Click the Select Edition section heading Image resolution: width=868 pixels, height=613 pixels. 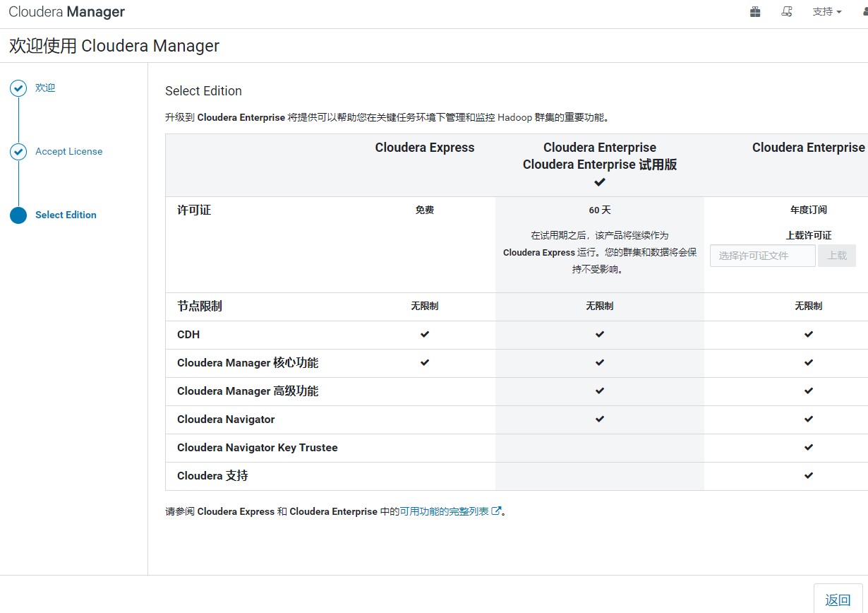point(203,91)
